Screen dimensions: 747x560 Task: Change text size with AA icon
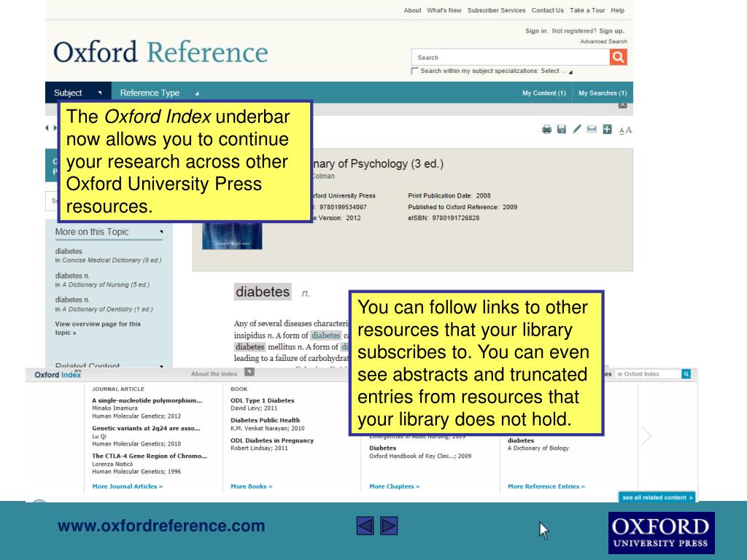[625, 130]
